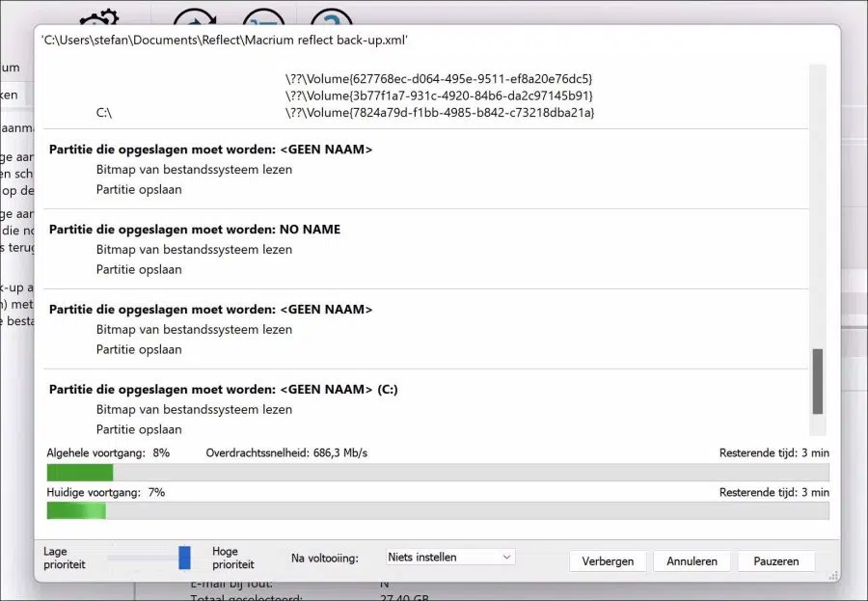Image resolution: width=868 pixels, height=601 pixels.
Task: Click the log's vertical scrollbar thumb
Action: click(818, 381)
